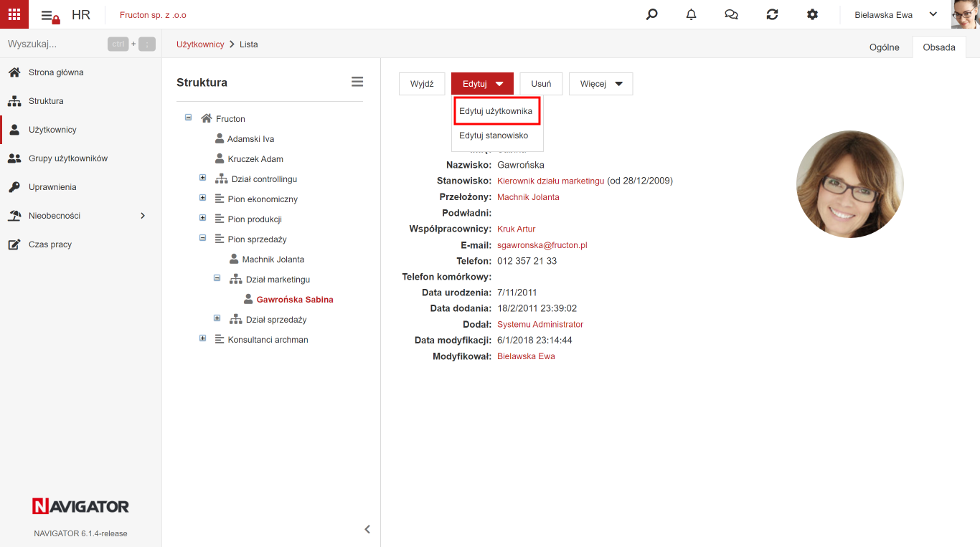The width and height of the screenshot is (980, 547).
Task: Open the red apps grid launcher
Action: point(14,14)
